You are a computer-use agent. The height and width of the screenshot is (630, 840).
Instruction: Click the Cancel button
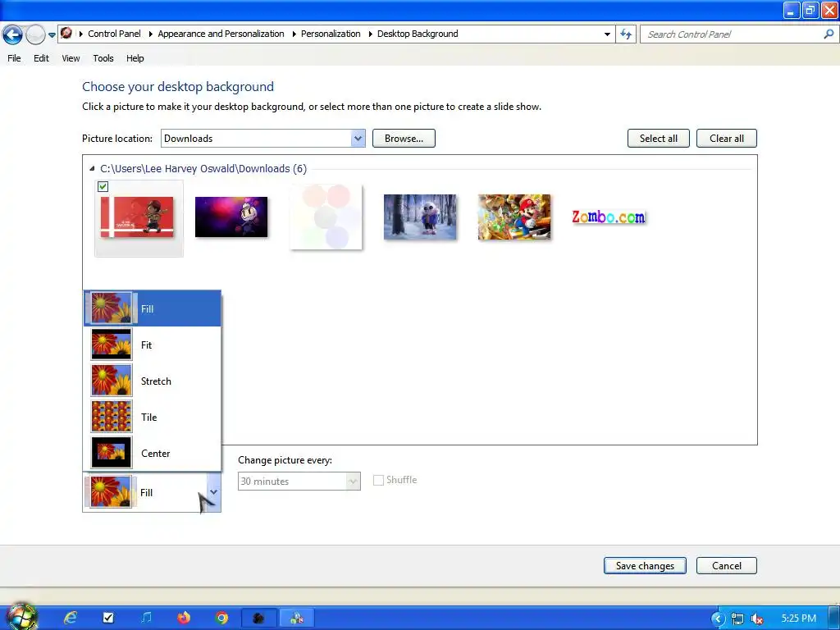pos(727,566)
